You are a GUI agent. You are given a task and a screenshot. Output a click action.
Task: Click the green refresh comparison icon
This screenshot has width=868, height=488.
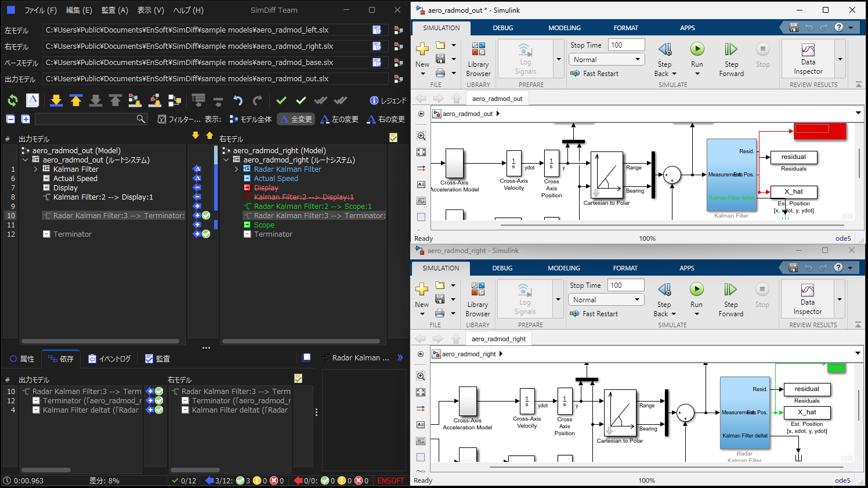click(13, 101)
